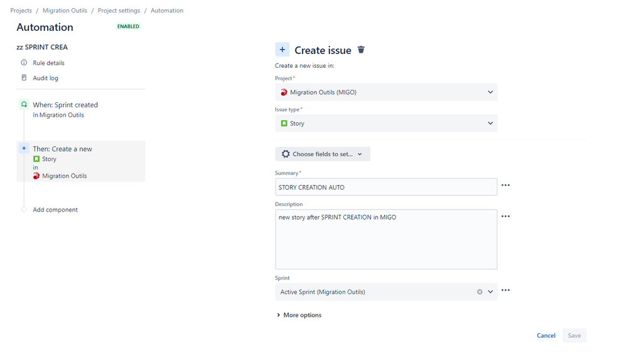The image size is (627, 364).
Task: Open the Project dropdown Migration Outils (MIGO)
Action: click(386, 92)
